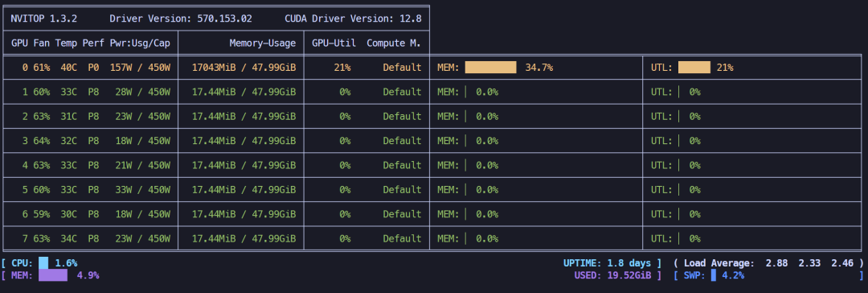Click GPU 2 temperature 31C
The height and width of the screenshot is (293, 868).
click(68, 117)
